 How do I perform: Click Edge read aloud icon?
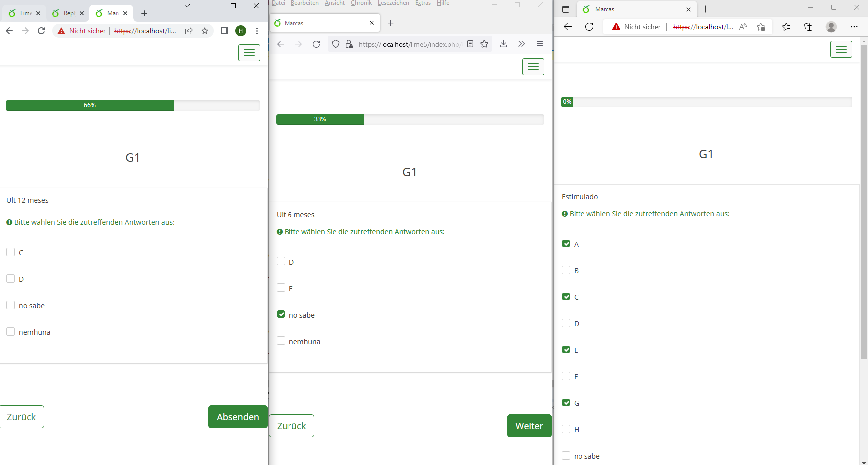pyautogui.click(x=743, y=27)
